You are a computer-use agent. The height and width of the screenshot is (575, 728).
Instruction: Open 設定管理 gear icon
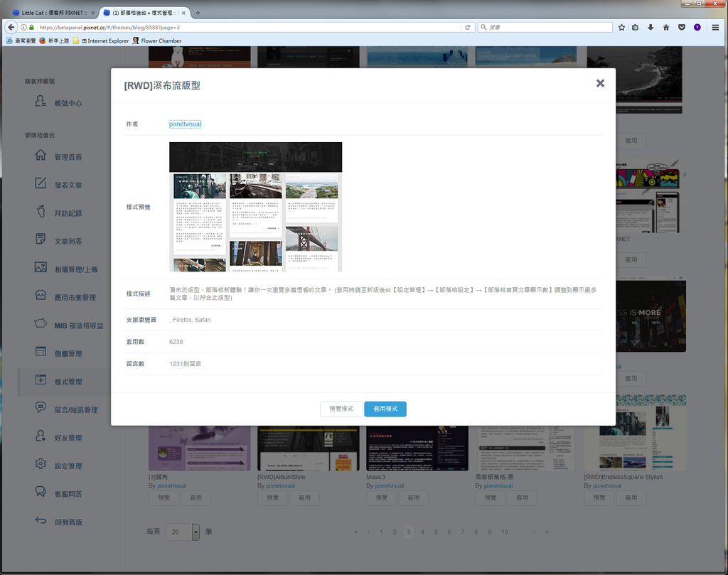[x=41, y=464]
